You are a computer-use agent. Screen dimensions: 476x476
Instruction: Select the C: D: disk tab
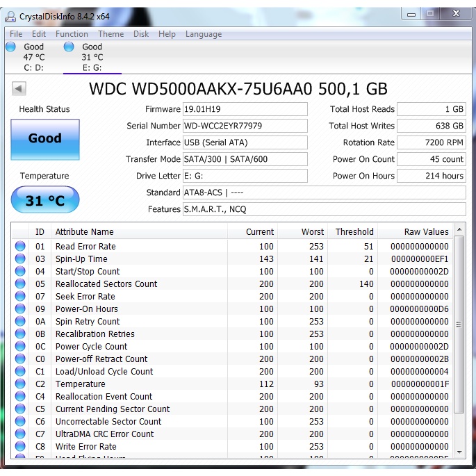pos(33,57)
